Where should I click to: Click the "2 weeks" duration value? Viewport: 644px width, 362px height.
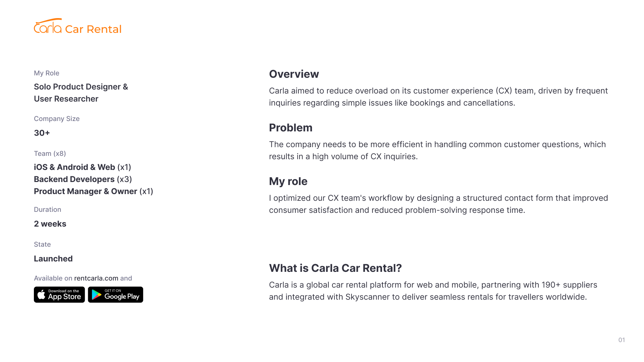(x=50, y=224)
